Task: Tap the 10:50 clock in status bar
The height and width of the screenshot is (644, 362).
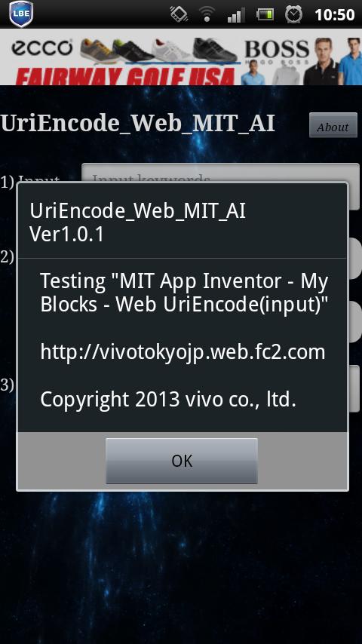Action: pyautogui.click(x=334, y=15)
